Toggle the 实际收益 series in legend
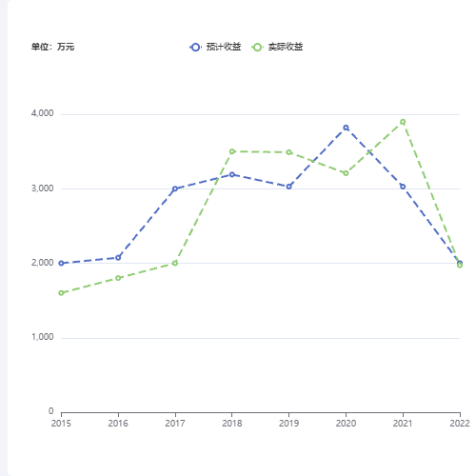Image resolution: width=476 pixels, height=476 pixels. click(x=277, y=47)
